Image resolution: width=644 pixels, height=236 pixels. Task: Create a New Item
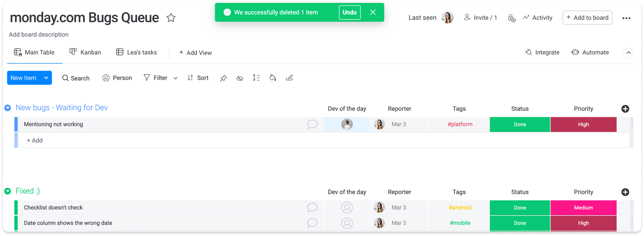(x=23, y=78)
